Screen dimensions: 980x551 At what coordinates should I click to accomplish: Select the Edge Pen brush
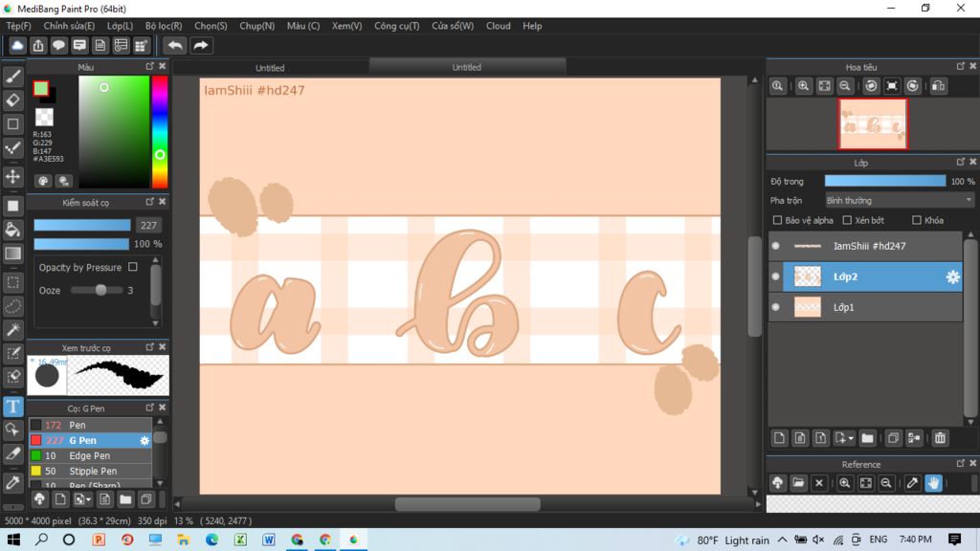click(x=90, y=455)
